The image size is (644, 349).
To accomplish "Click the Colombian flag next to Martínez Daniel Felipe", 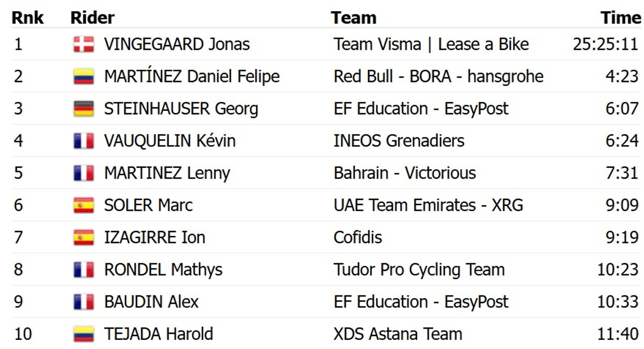I will click(84, 76).
